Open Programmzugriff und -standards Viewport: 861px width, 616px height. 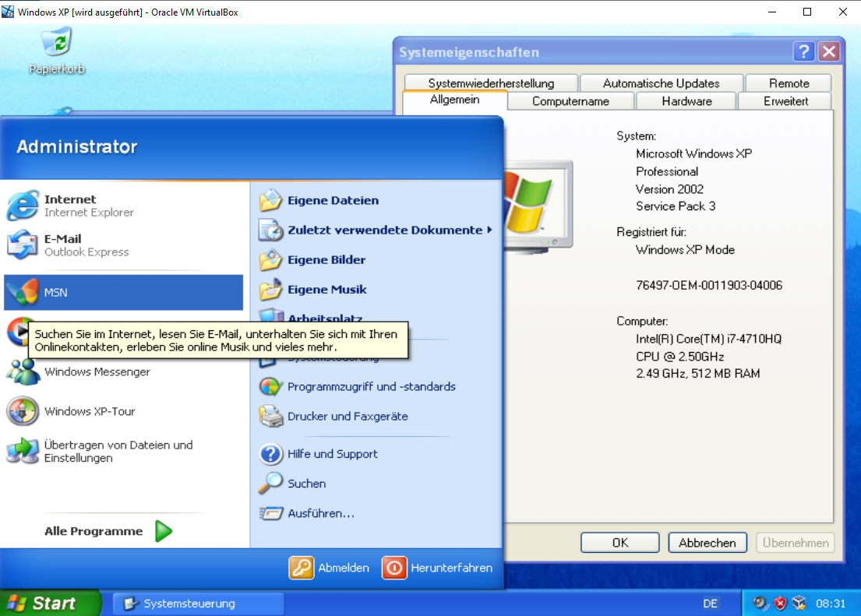click(376, 386)
